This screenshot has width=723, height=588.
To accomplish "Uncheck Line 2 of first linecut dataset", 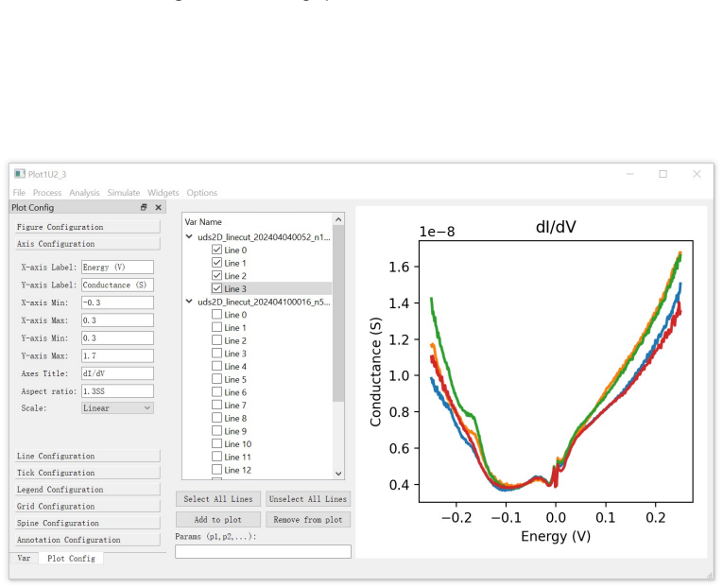I will (x=216, y=275).
